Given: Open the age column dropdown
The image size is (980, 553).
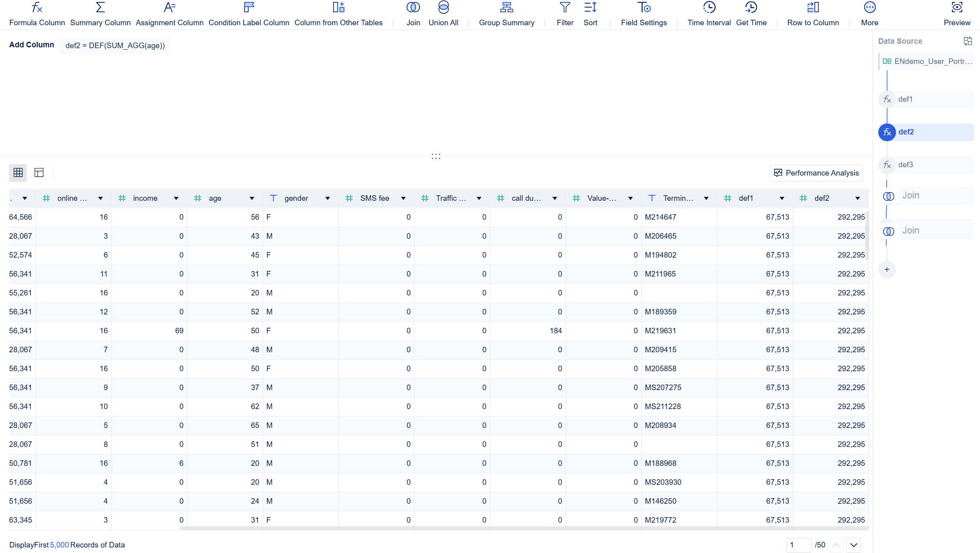Looking at the screenshot, I should 252,198.
